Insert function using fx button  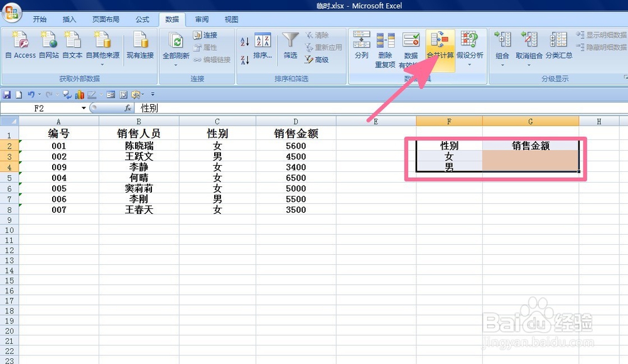tap(127, 108)
